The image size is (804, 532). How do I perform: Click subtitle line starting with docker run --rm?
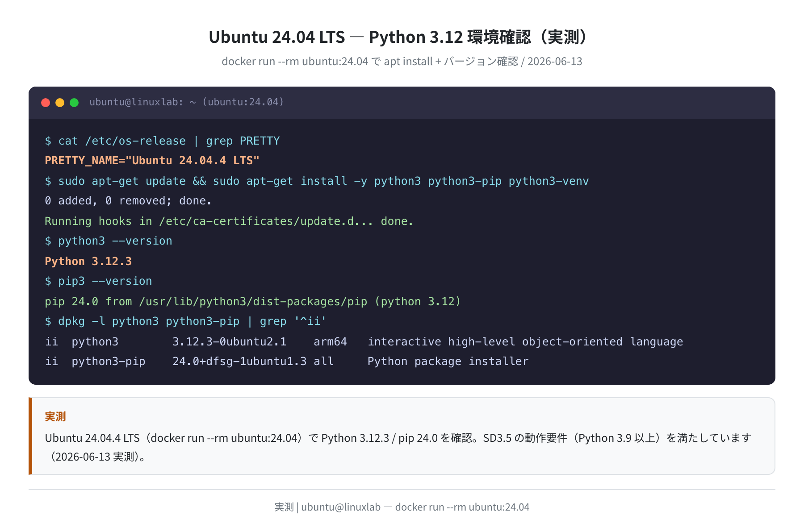point(402,62)
